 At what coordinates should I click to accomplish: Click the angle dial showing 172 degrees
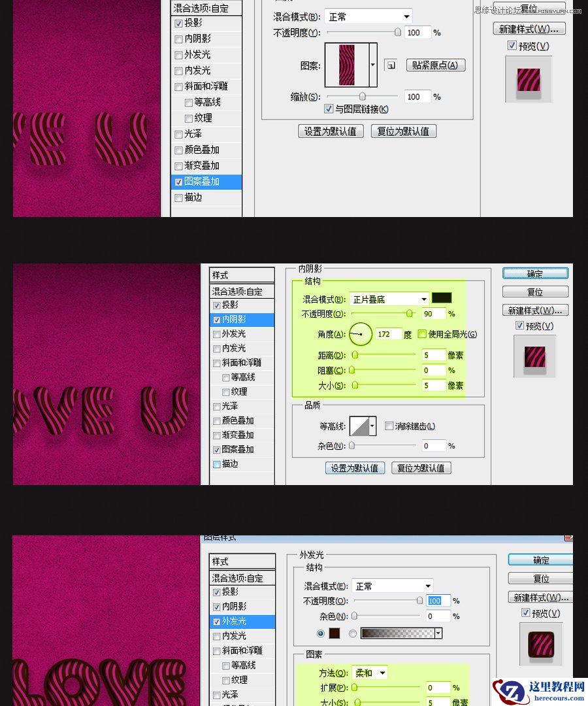pos(359,334)
